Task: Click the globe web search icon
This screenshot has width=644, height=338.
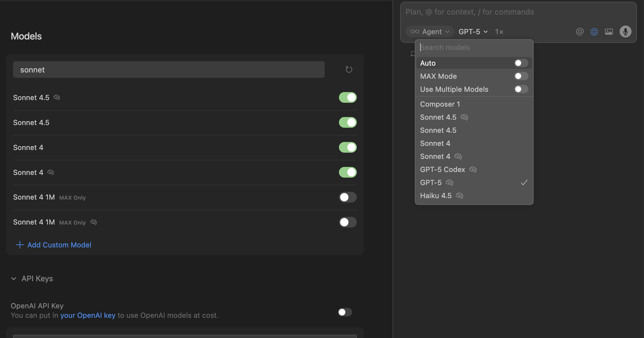Action: click(x=594, y=31)
